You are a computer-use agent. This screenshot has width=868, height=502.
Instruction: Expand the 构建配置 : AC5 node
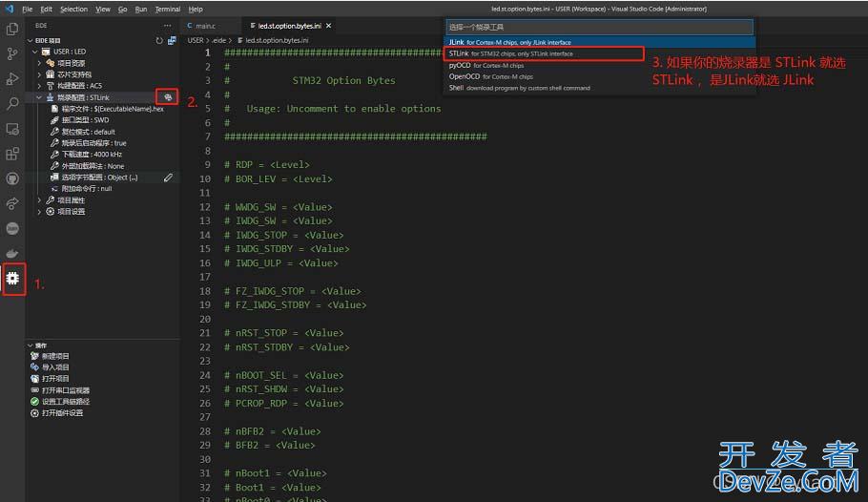[x=39, y=86]
